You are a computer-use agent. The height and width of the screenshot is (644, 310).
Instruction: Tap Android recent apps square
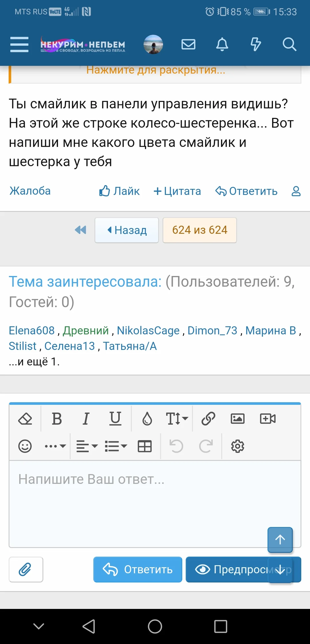pyautogui.click(x=221, y=626)
